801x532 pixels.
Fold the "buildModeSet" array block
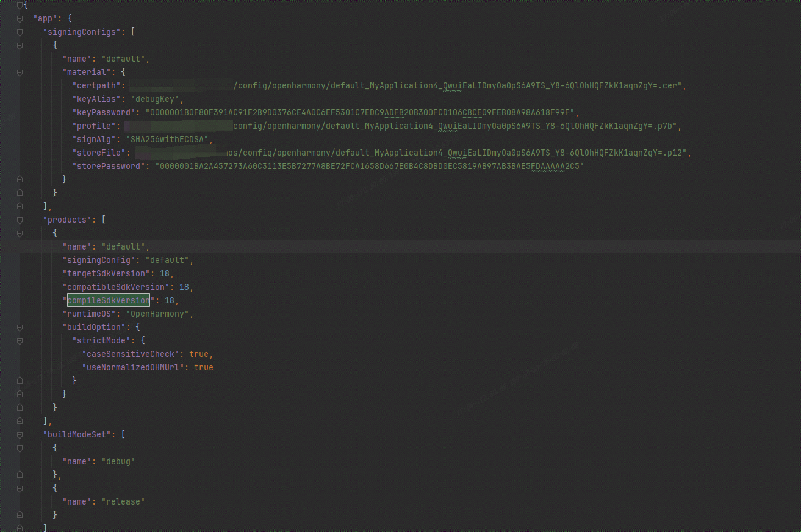(20, 434)
